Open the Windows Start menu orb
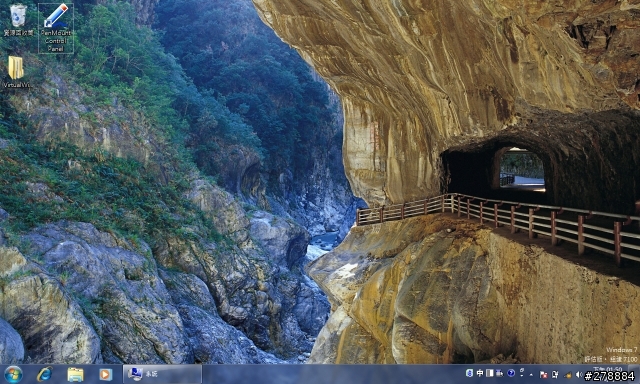 [13, 374]
